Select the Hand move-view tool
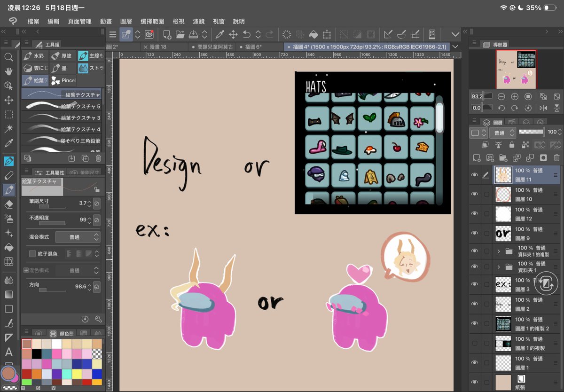This screenshot has width=564, height=392. click(8, 71)
